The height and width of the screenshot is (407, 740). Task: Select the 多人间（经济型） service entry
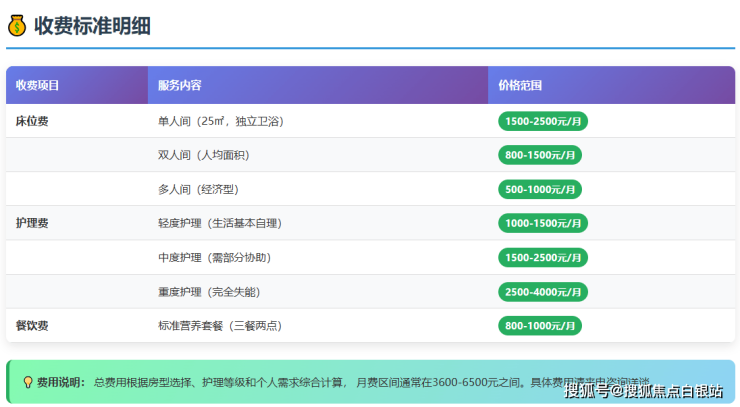tap(198, 189)
